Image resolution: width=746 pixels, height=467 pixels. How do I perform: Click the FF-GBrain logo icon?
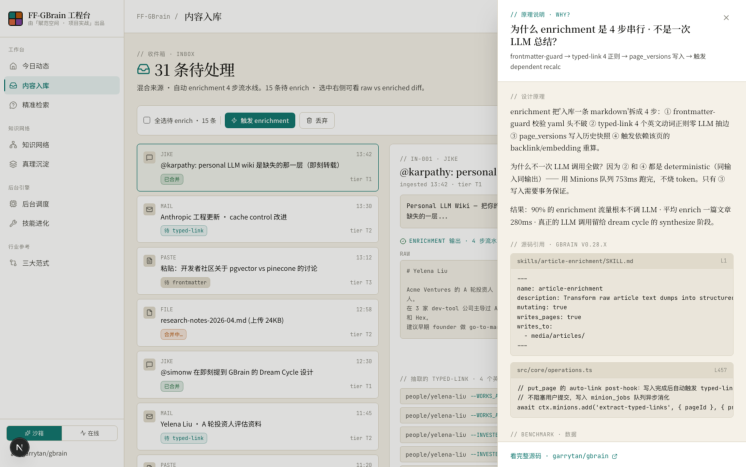[x=15, y=19]
